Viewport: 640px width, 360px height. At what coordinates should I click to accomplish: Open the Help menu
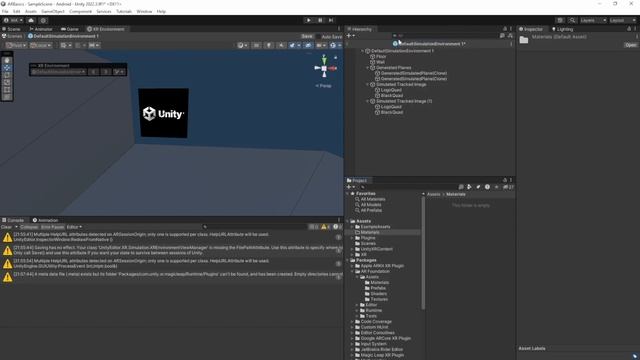pyautogui.click(x=161, y=11)
